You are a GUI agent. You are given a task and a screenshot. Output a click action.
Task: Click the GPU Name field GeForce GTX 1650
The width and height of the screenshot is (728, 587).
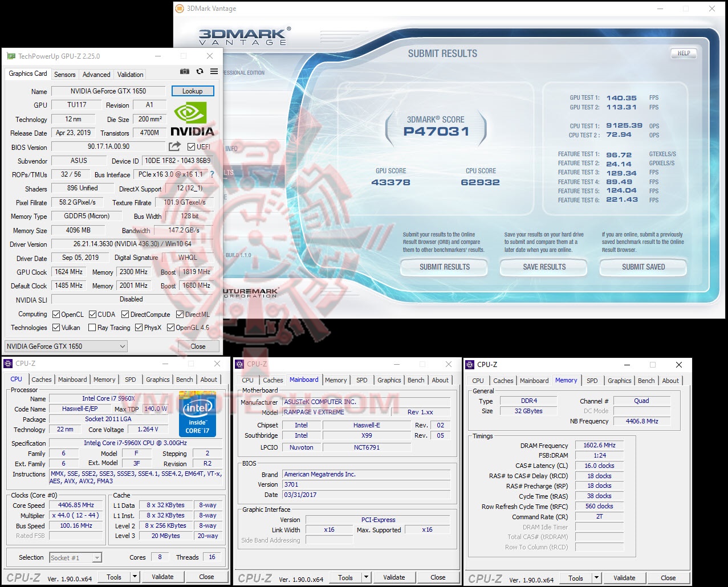108,91
